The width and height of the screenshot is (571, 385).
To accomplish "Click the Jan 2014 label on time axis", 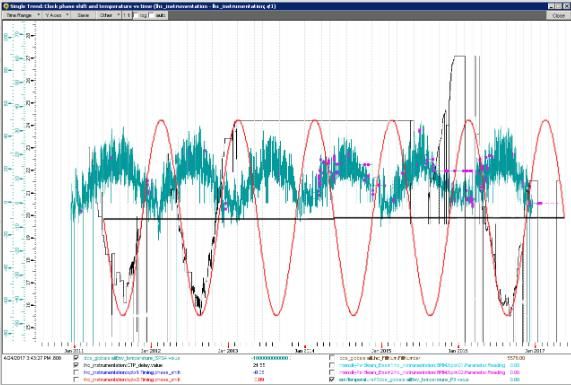I will pos(304,351).
